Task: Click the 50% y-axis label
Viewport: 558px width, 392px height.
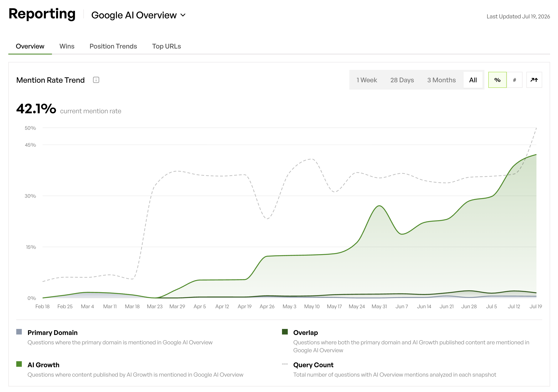Action: click(30, 128)
